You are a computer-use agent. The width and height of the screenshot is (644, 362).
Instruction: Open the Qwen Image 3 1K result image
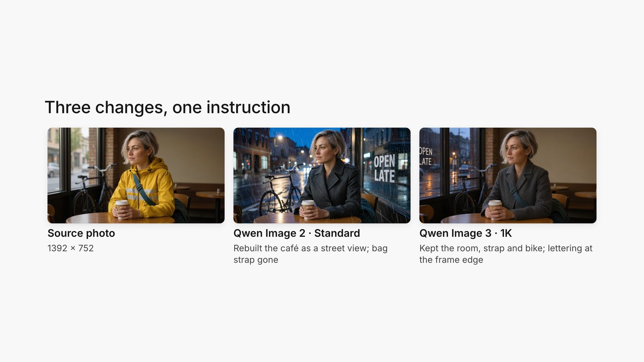coord(508,175)
